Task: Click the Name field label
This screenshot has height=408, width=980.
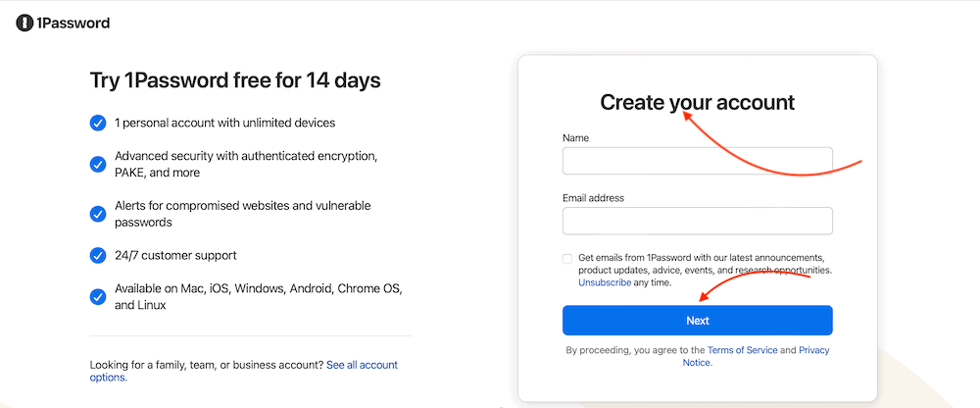Action: (x=576, y=138)
